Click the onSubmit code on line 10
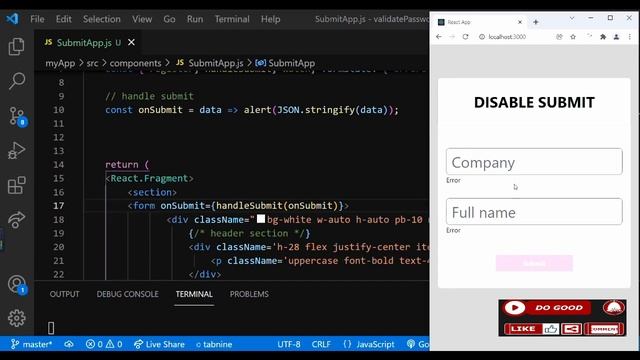The width and height of the screenshot is (640, 360). click(x=160, y=110)
